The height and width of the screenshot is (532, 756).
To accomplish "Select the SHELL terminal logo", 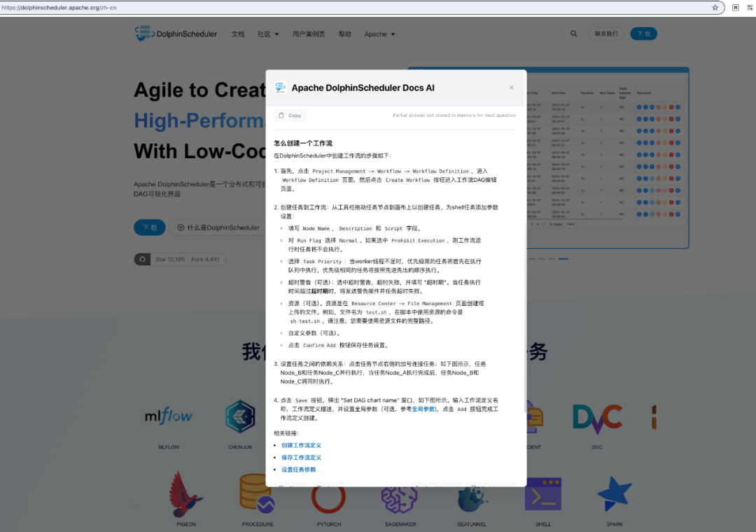I will coord(543,494).
